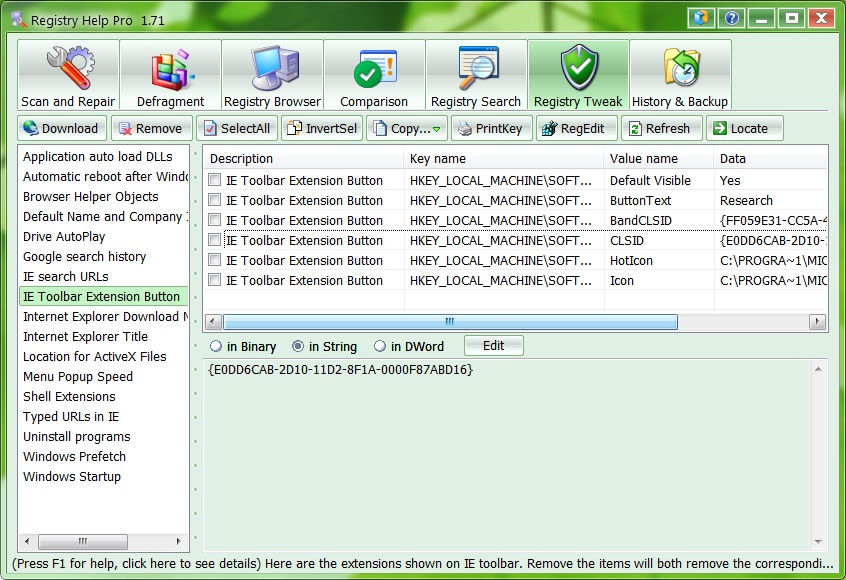Screen dimensions: 846x580
Task: Open the Defragment section
Action: tap(170, 75)
